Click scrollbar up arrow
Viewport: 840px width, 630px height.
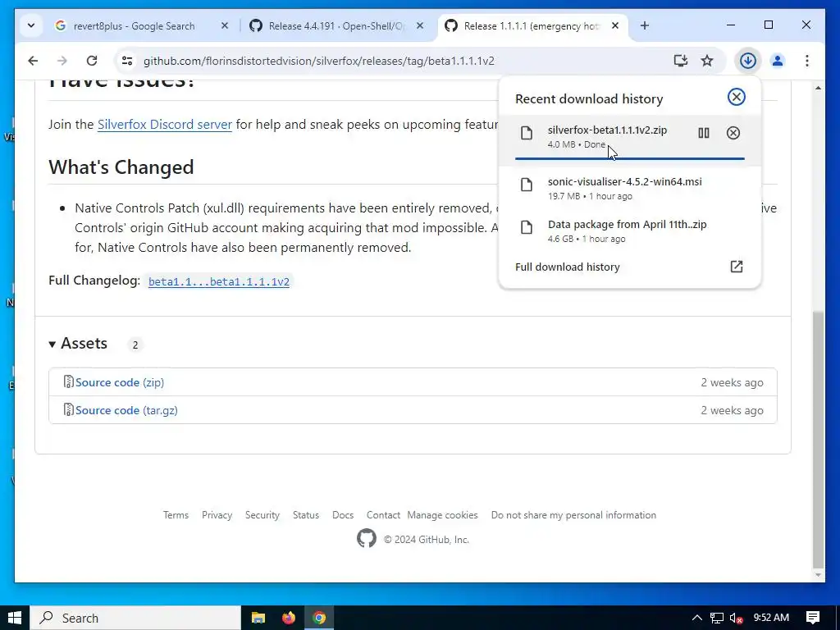pyautogui.click(x=818, y=87)
